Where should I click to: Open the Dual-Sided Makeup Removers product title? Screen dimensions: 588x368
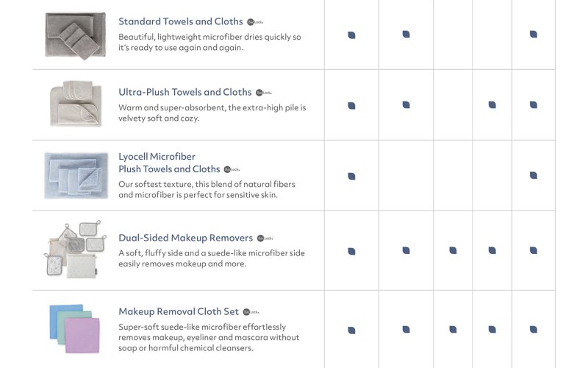tap(185, 238)
